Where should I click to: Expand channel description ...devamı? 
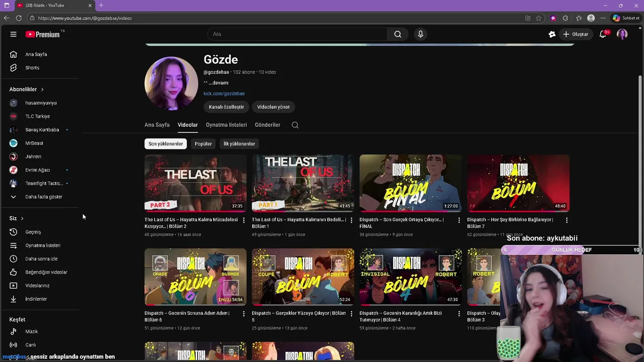[x=219, y=83]
